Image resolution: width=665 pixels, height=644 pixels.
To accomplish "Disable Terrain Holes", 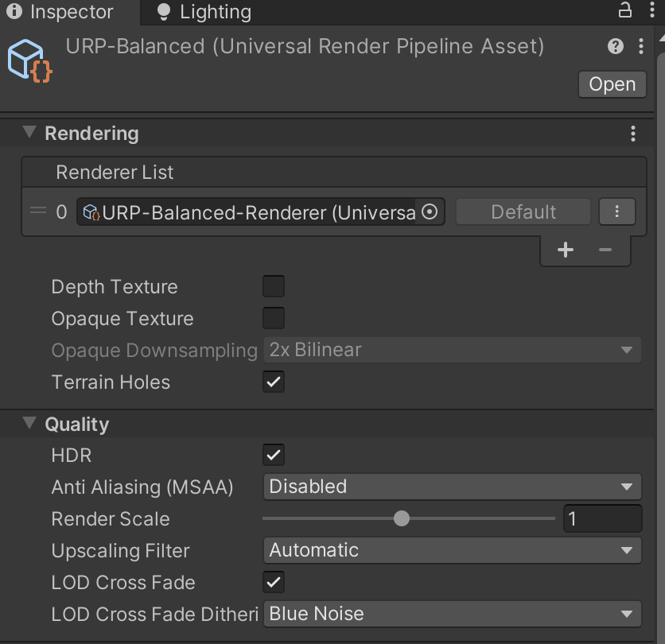I will click(273, 382).
